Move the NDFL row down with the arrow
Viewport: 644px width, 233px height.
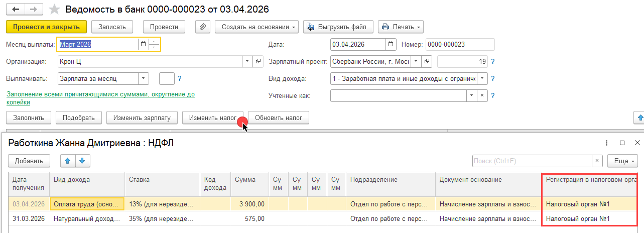pos(82,161)
